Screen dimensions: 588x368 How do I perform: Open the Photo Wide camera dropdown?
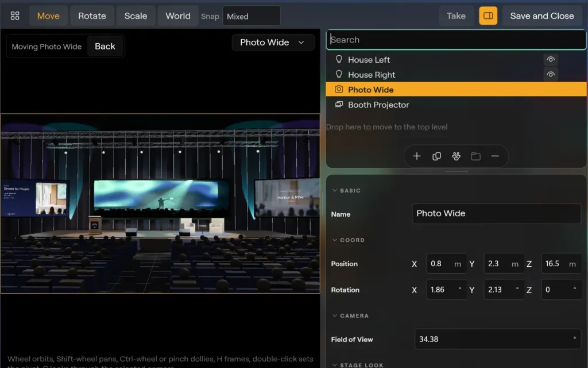tap(273, 43)
